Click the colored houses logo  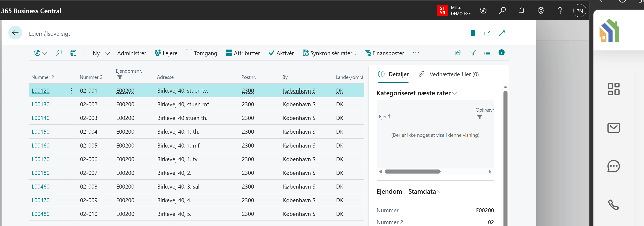[x=609, y=30]
